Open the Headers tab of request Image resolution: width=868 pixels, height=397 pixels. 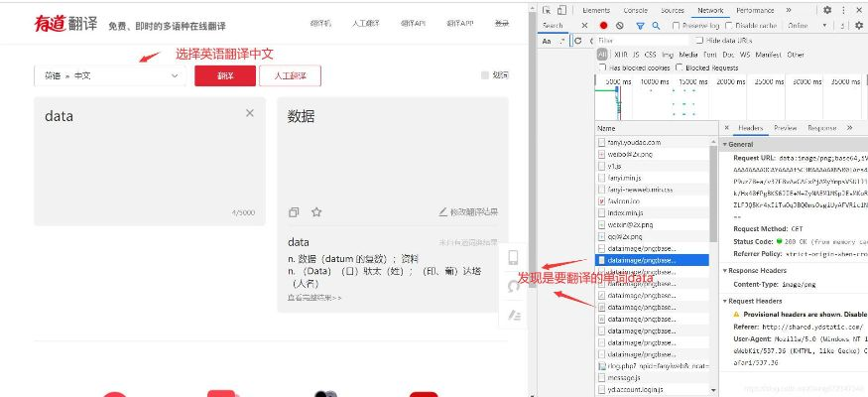pos(750,128)
